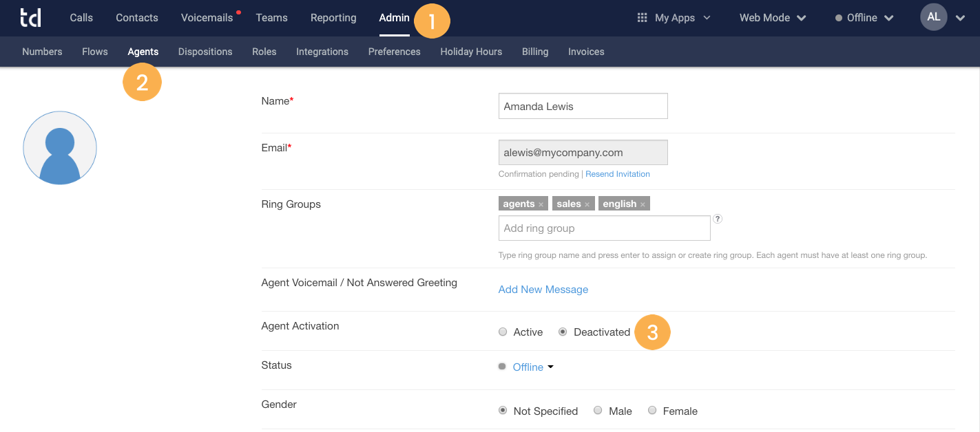Click the Add New Message link
Viewport: 980px width, 432px height.
pyautogui.click(x=543, y=290)
